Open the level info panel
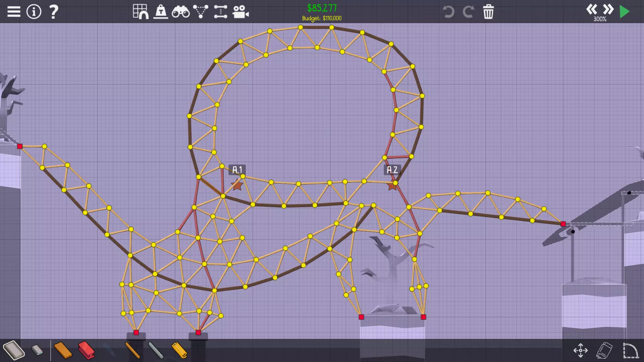 pyautogui.click(x=34, y=12)
